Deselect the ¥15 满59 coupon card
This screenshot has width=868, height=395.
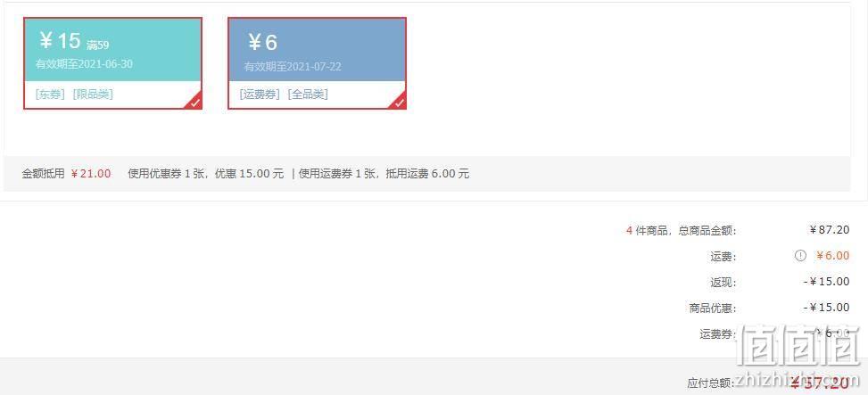coord(112,63)
